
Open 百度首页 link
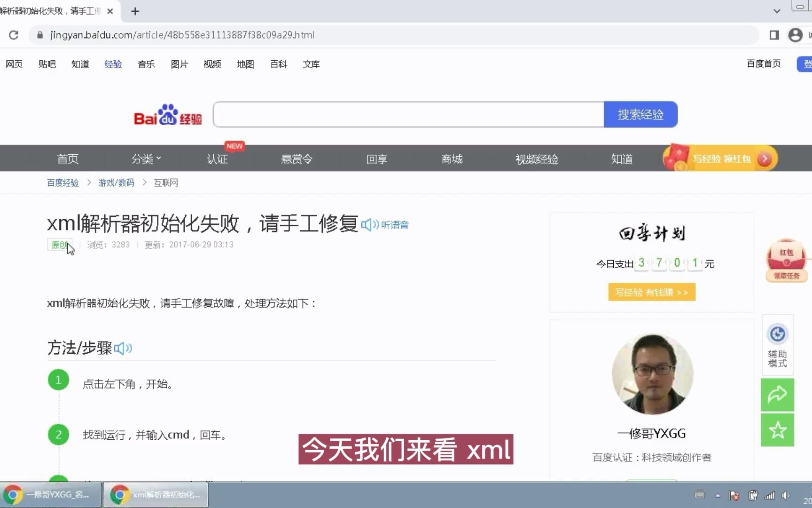764,63
